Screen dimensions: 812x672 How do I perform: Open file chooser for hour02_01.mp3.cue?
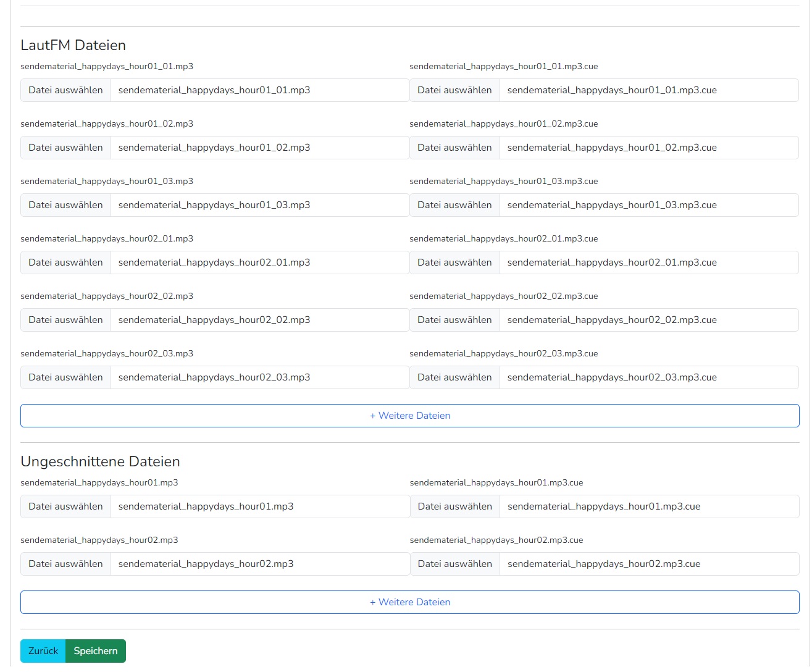click(454, 262)
